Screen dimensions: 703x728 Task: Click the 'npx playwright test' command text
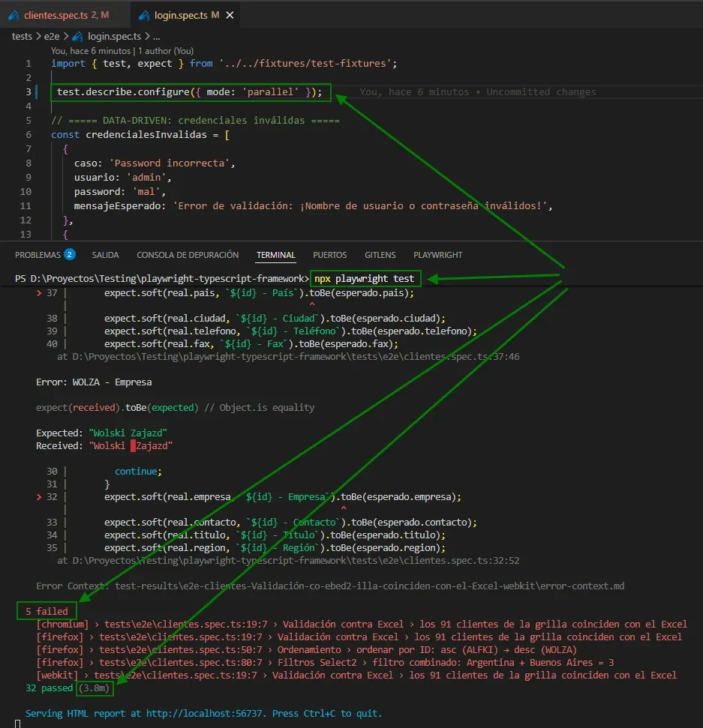365,279
